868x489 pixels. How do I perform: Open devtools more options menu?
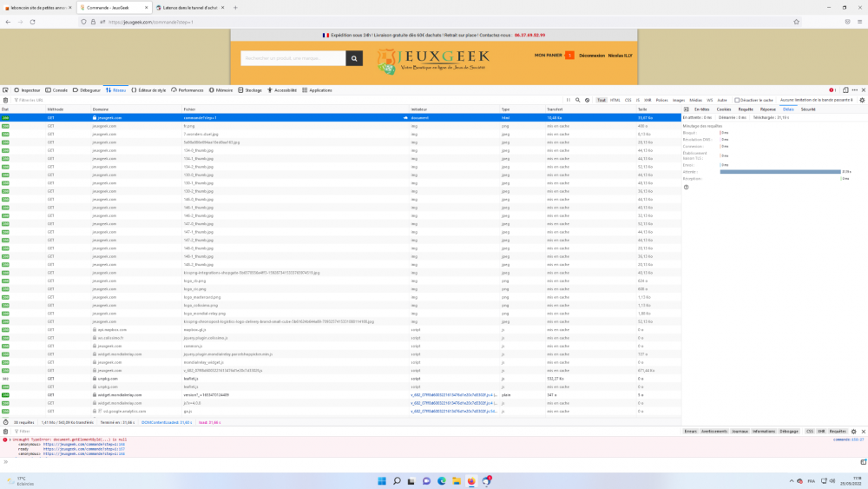point(855,90)
